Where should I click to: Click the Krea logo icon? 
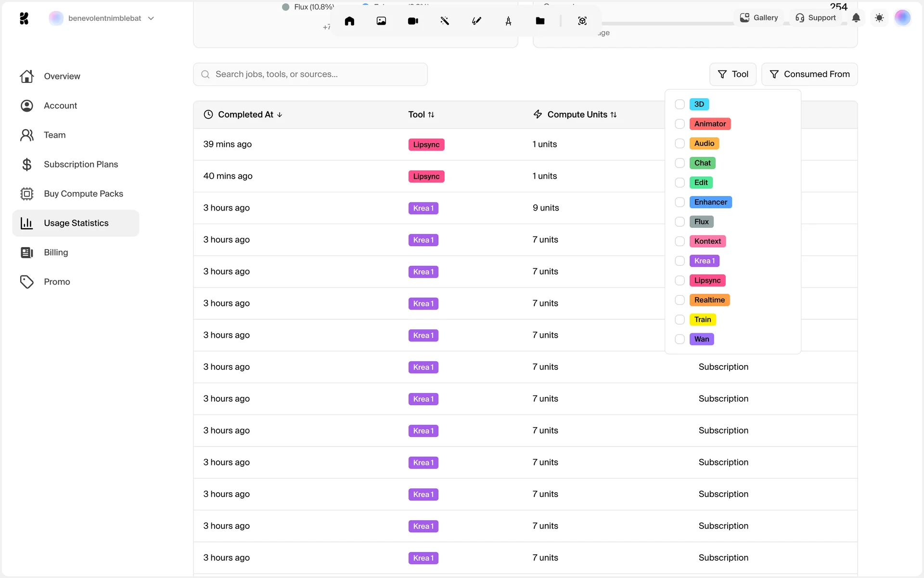click(24, 18)
